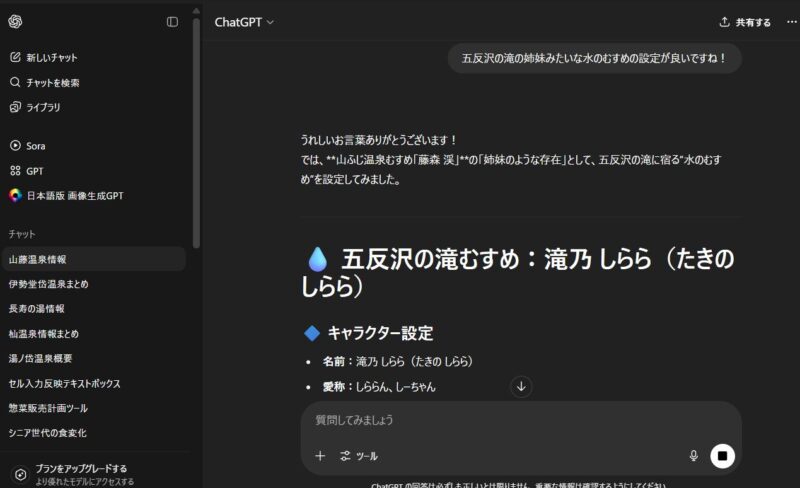Click the 名前：滝乃 しらら bullet line
The width and height of the screenshot is (800, 488).
click(x=397, y=361)
